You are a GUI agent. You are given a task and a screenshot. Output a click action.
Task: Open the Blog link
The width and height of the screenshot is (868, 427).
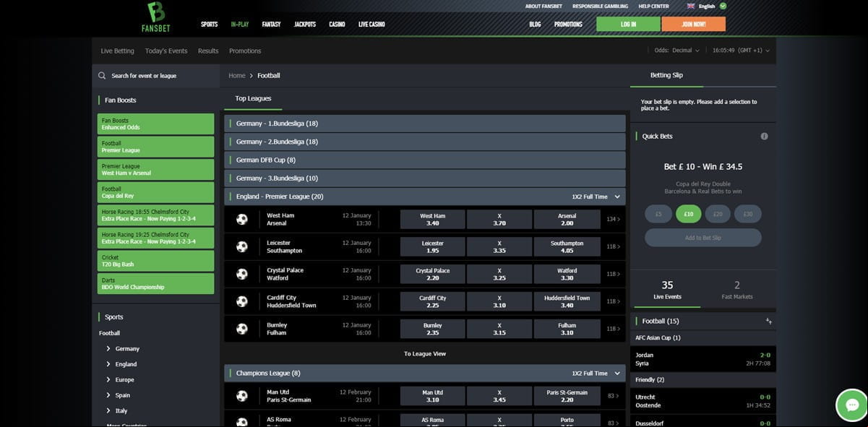[x=535, y=25]
